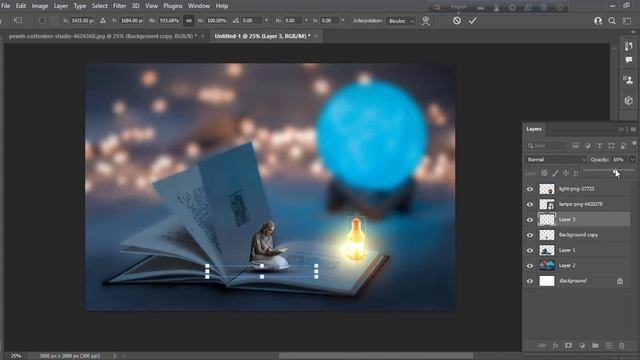The width and height of the screenshot is (640, 360).
Task: Switch to the pexels-cottonbro-studio document tab
Action: pyautogui.click(x=102, y=36)
